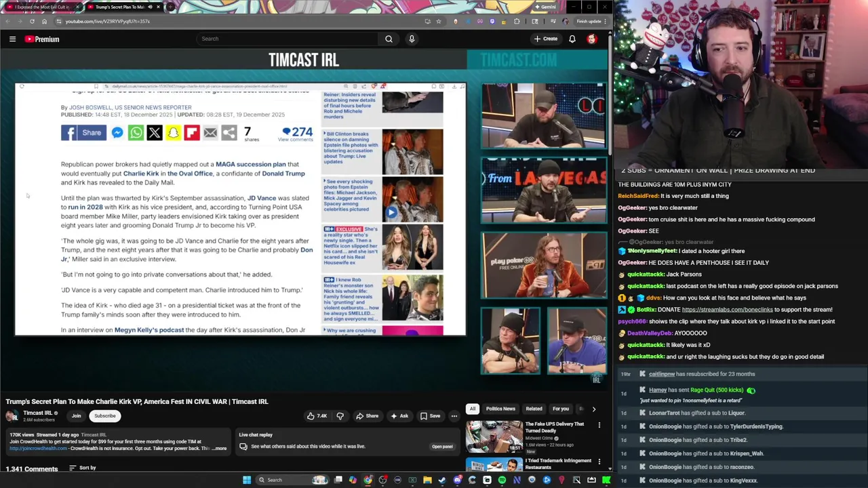Viewport: 868px width, 488px height.
Task: Like the video with 7.4K thumbs up
Action: click(x=316, y=416)
